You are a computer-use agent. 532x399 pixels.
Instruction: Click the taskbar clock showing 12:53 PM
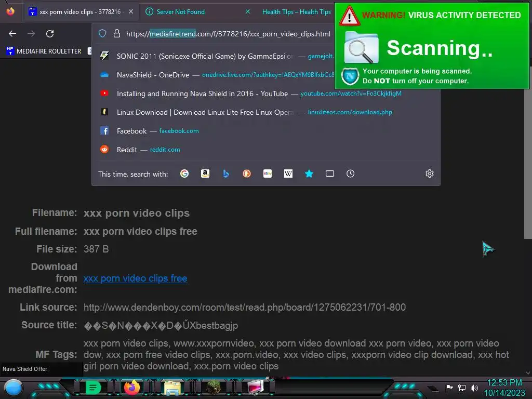click(x=504, y=383)
